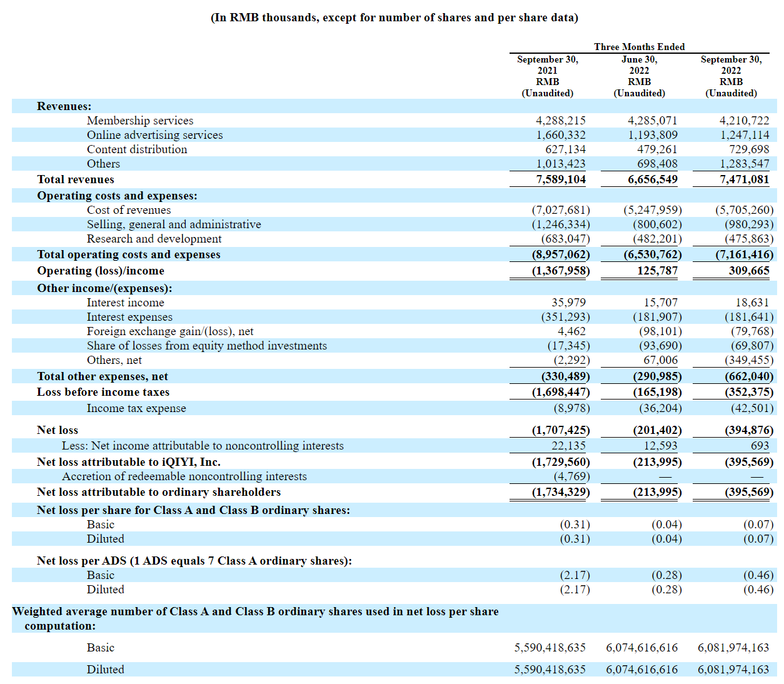Select 'Less: Net income attributable to noncontrolling interests'
This screenshot has height=684, width=784.
203,446
